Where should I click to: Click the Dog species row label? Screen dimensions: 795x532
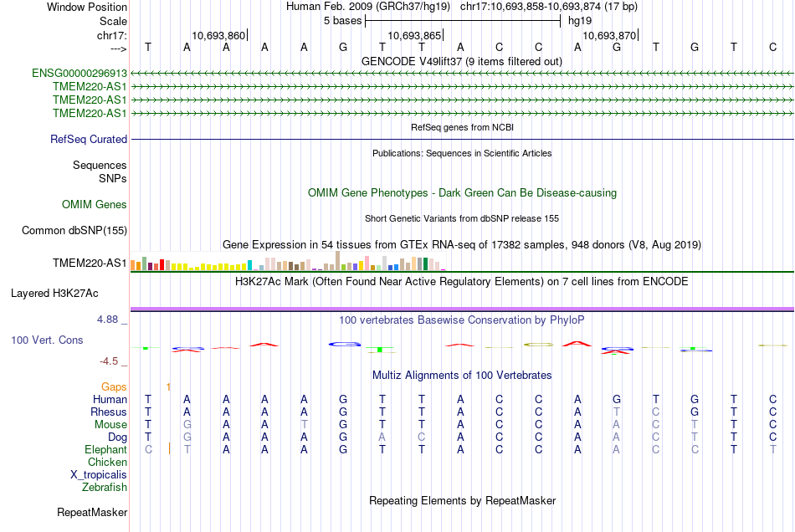coord(117,437)
